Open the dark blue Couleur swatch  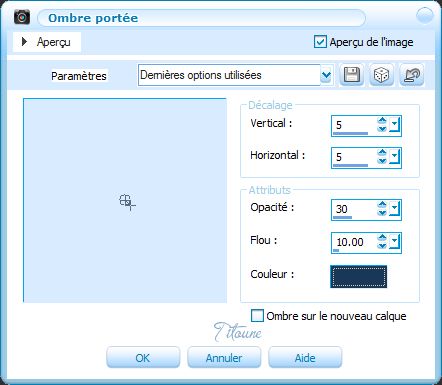point(359,276)
